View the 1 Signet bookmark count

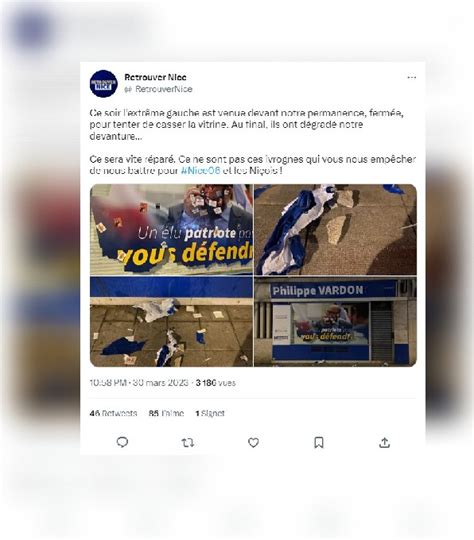pyautogui.click(x=210, y=413)
